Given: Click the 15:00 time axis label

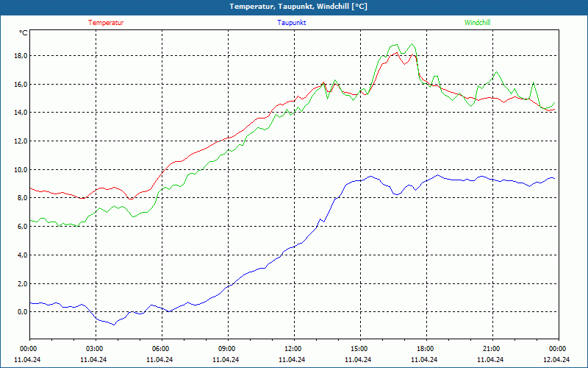Looking at the screenshot, I should [x=359, y=349].
